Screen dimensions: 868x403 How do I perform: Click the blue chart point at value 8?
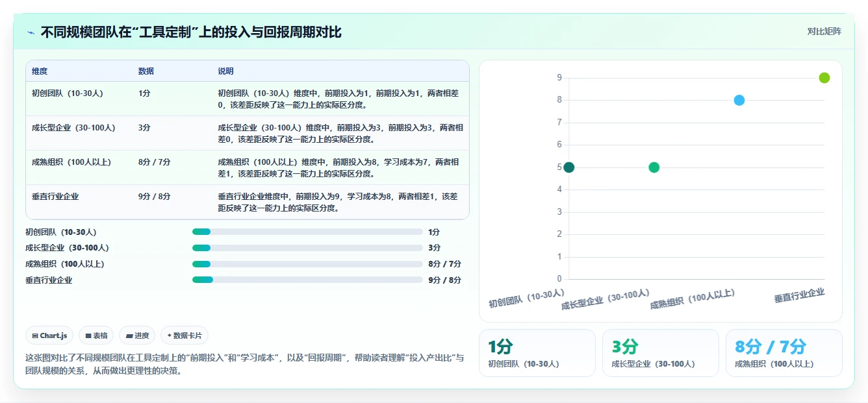[739, 100]
